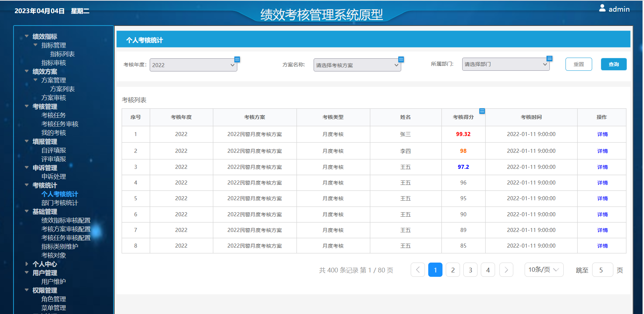Select page 1 in pagination
The width and height of the screenshot is (644, 314).
[x=435, y=270]
